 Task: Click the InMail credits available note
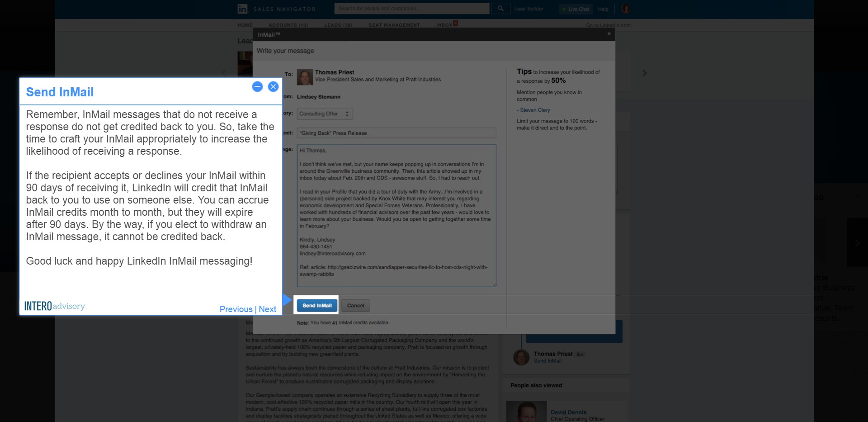[x=343, y=322]
